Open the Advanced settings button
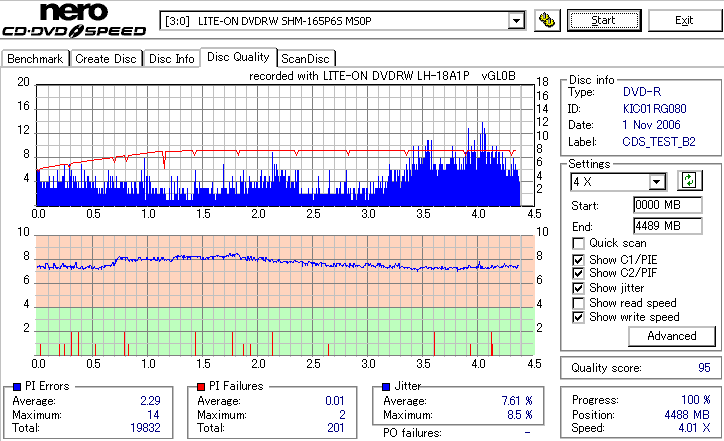Viewport: 724px width, 441px height. tap(672, 336)
